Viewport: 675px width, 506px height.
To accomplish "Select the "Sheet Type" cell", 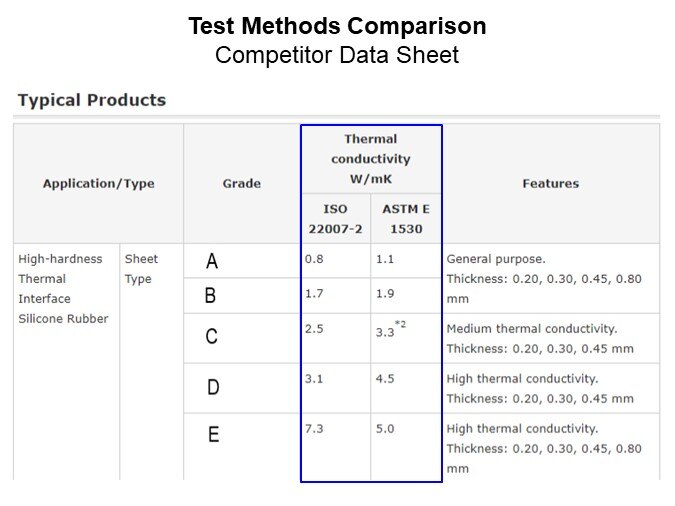I will 141,269.
